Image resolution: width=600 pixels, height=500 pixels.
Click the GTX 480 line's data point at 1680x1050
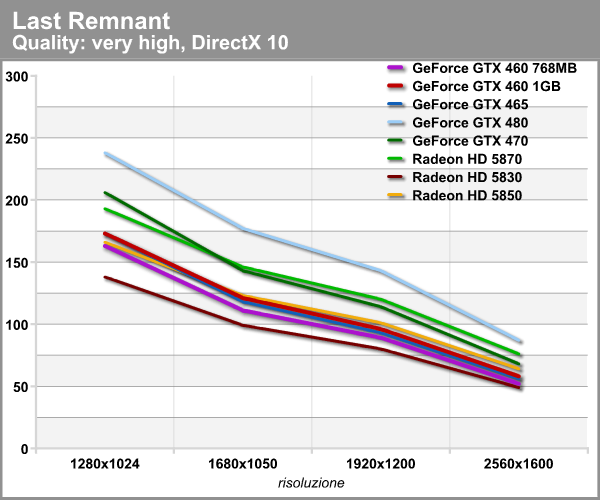[243, 229]
